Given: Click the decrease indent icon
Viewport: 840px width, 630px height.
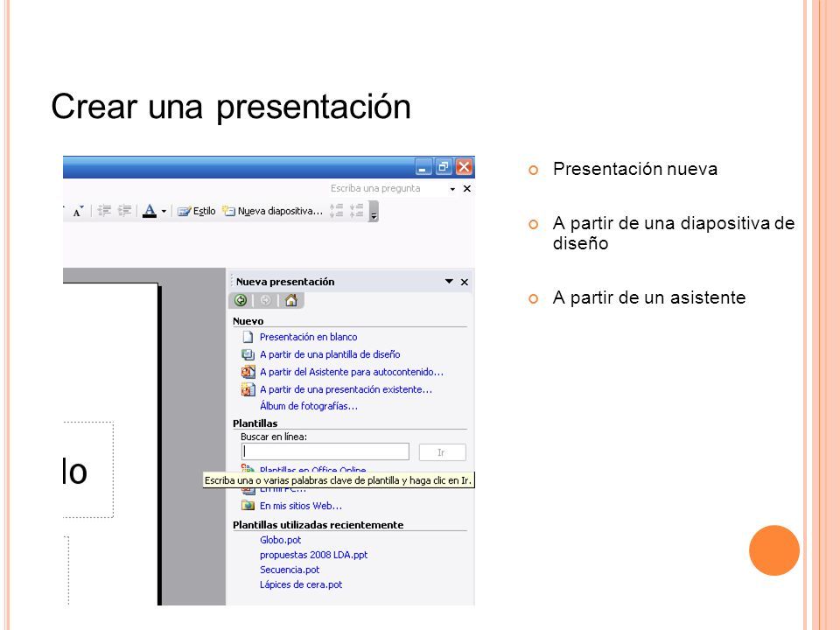Looking at the screenshot, I should pyautogui.click(x=104, y=211).
